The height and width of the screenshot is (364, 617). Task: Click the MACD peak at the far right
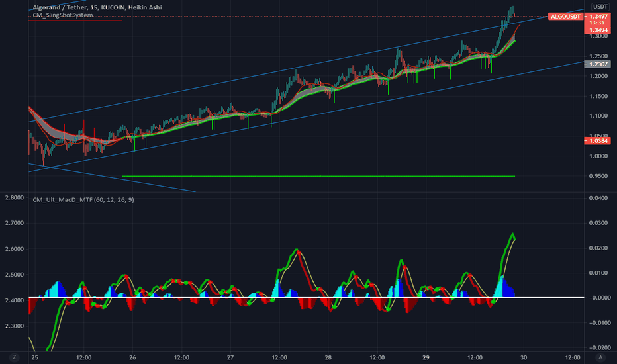pos(512,234)
